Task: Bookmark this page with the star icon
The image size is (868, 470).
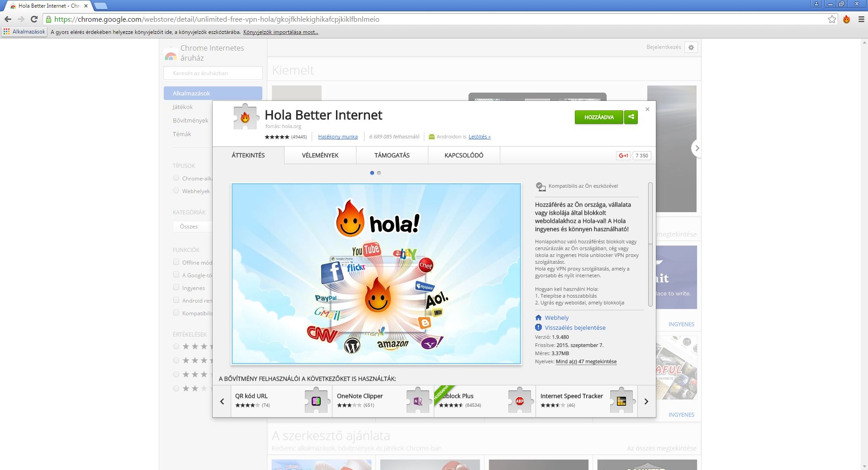Action: pos(832,19)
